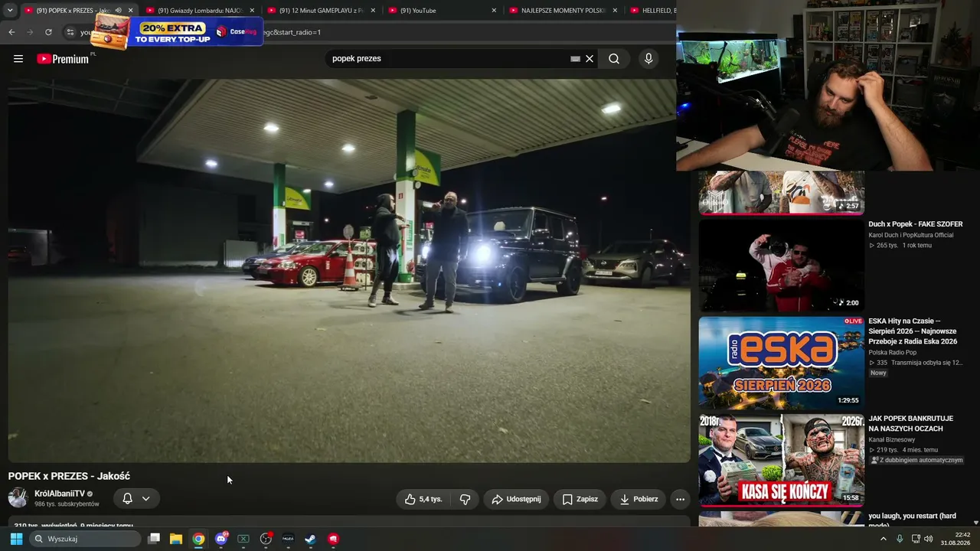Switch to the 12 Minut GAMEPLAYU tab

pos(322,11)
